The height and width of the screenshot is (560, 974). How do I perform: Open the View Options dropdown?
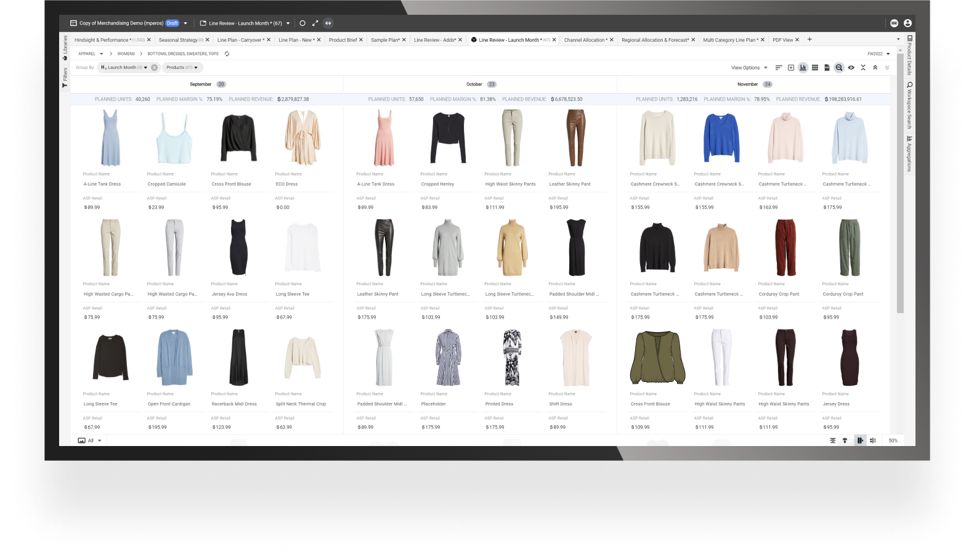coord(749,68)
